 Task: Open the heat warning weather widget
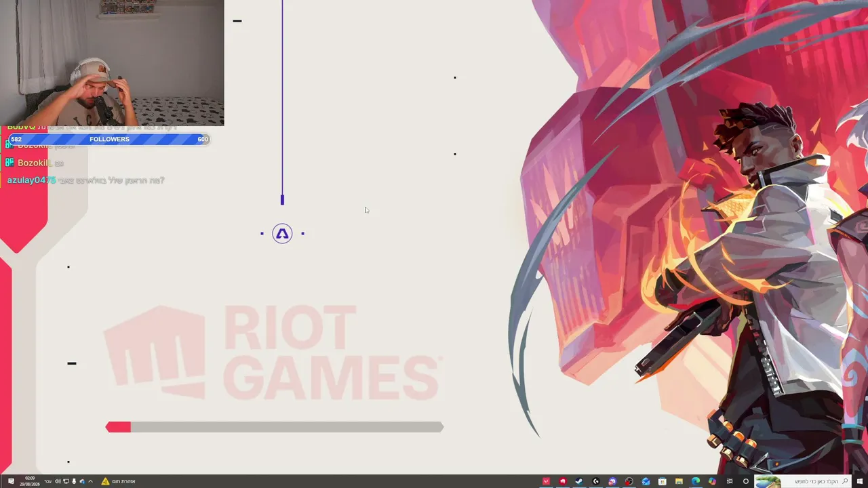(119, 481)
